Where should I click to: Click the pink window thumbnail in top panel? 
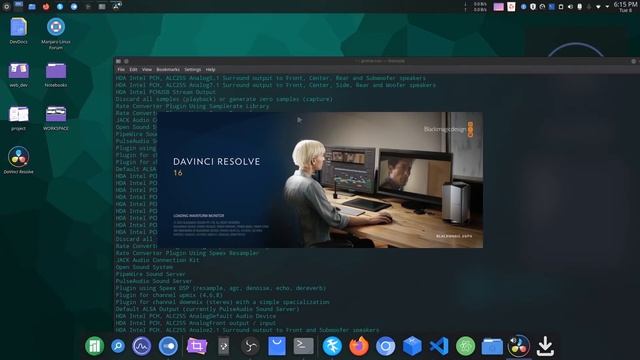click(498, 7)
